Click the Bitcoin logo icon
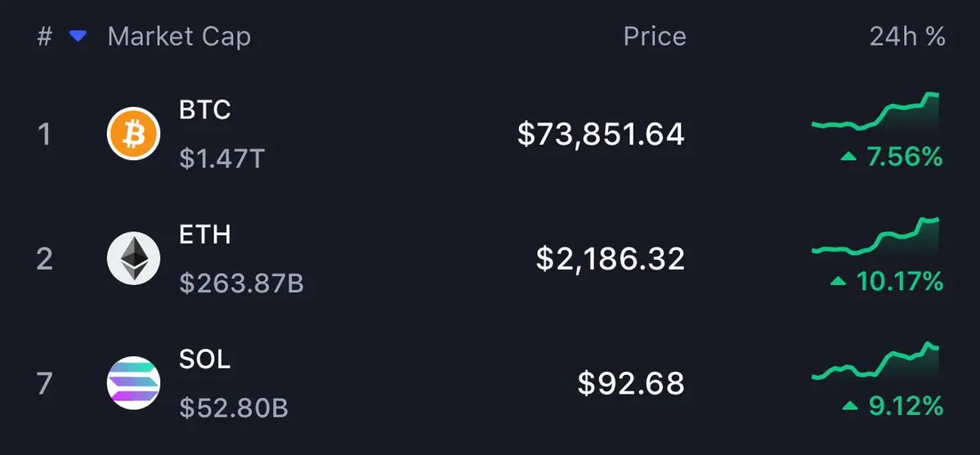Image resolution: width=980 pixels, height=455 pixels. coord(133,133)
